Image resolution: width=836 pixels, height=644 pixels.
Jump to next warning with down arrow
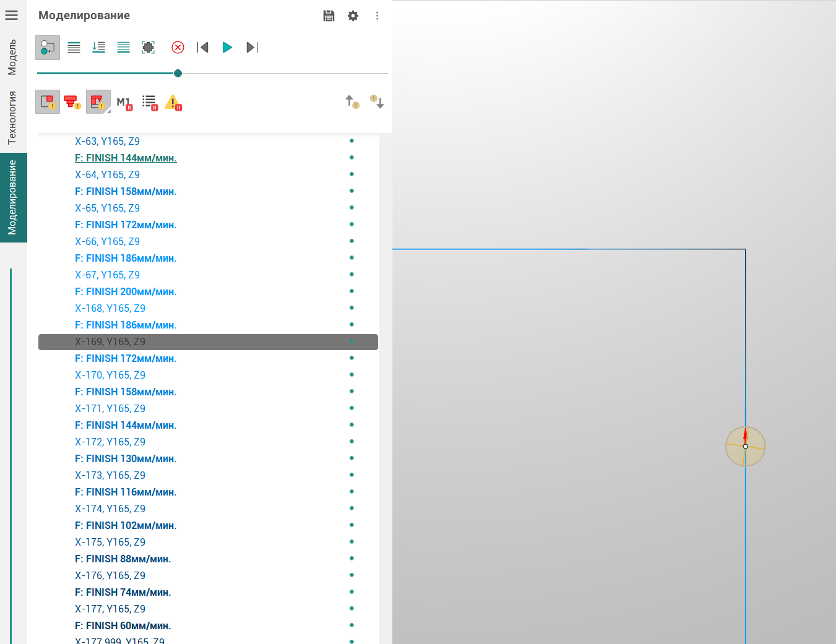(377, 101)
